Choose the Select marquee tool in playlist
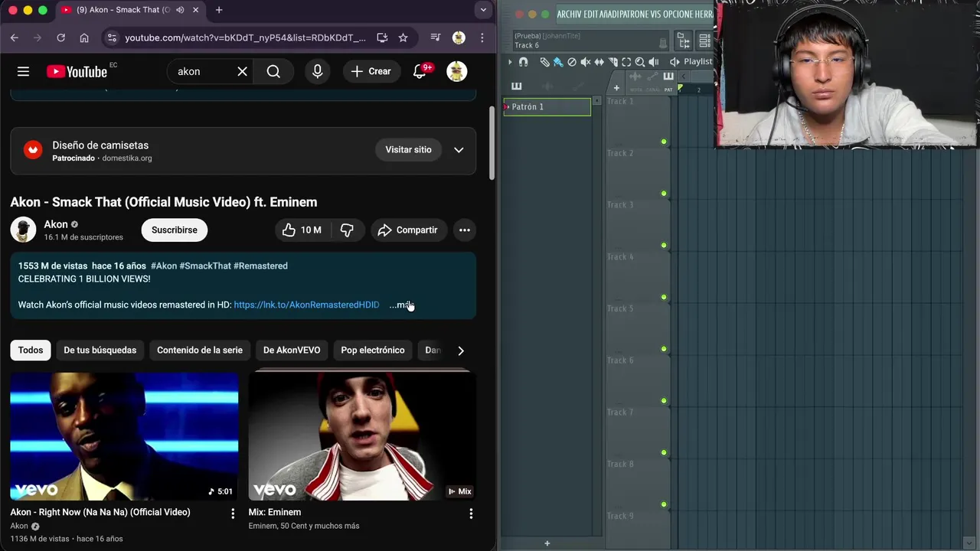980x551 pixels. [626, 62]
